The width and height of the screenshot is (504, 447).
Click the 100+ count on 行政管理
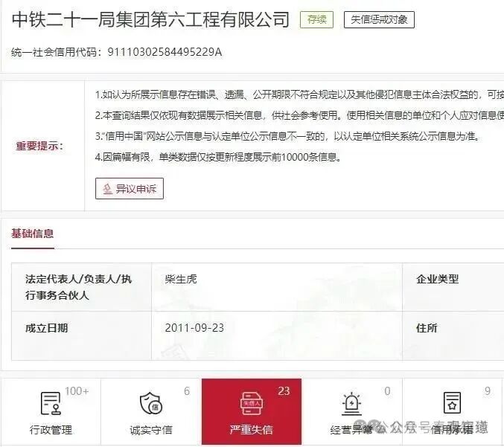tap(77, 390)
